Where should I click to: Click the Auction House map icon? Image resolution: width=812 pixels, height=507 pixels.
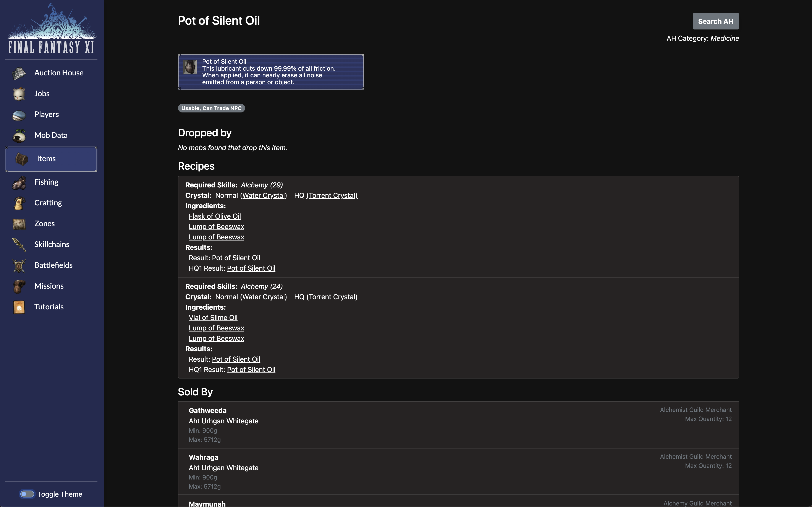19,73
